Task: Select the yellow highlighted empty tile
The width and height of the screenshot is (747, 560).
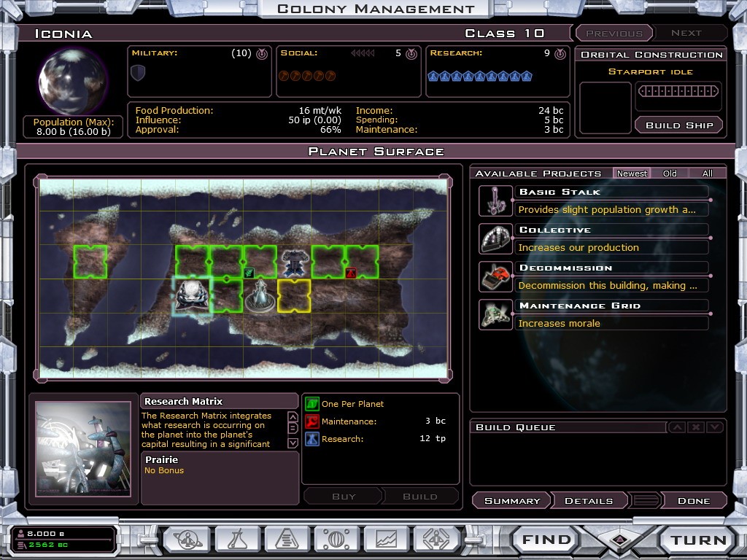Action: 294,295
